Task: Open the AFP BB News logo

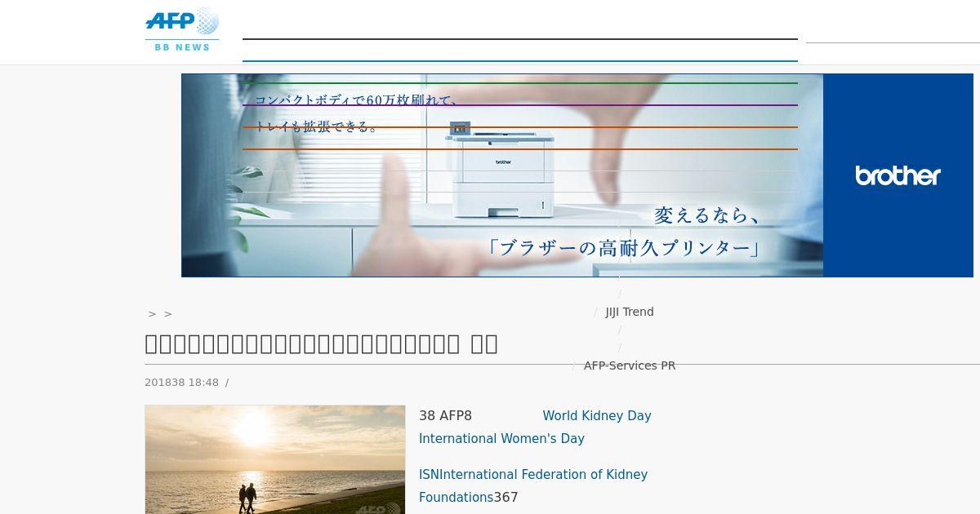Action: [182, 29]
